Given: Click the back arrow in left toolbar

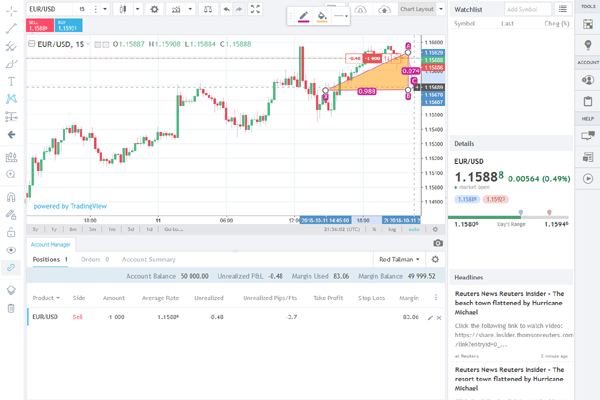Looking at the screenshot, I should coord(11,135).
